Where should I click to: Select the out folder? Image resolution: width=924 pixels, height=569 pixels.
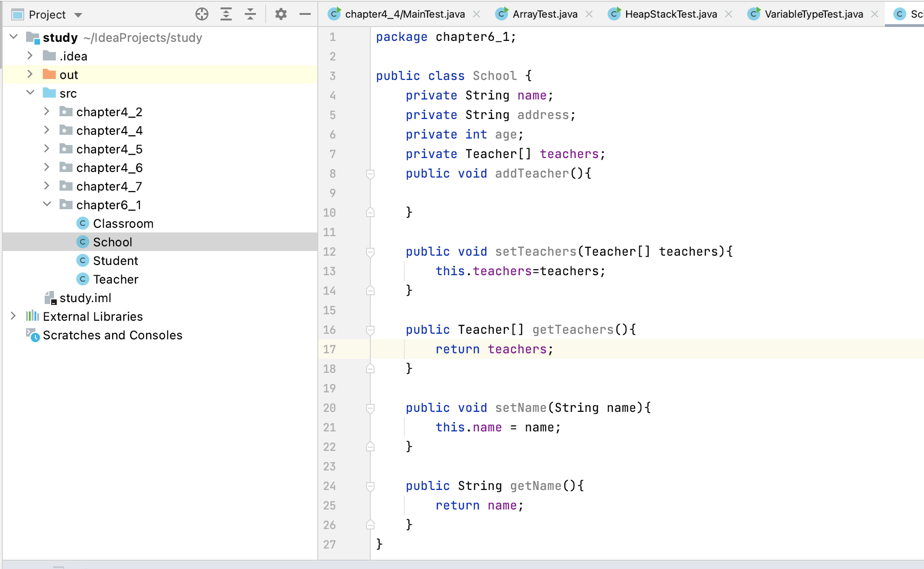68,75
